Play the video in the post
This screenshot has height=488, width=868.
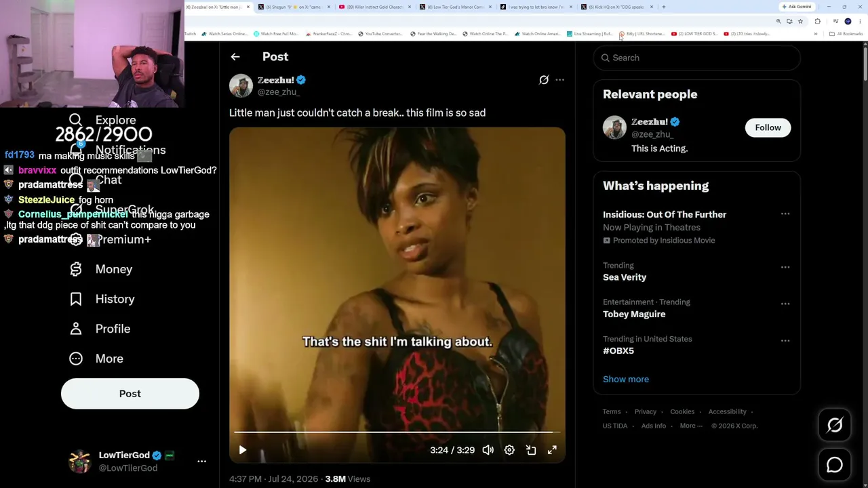tap(243, 450)
